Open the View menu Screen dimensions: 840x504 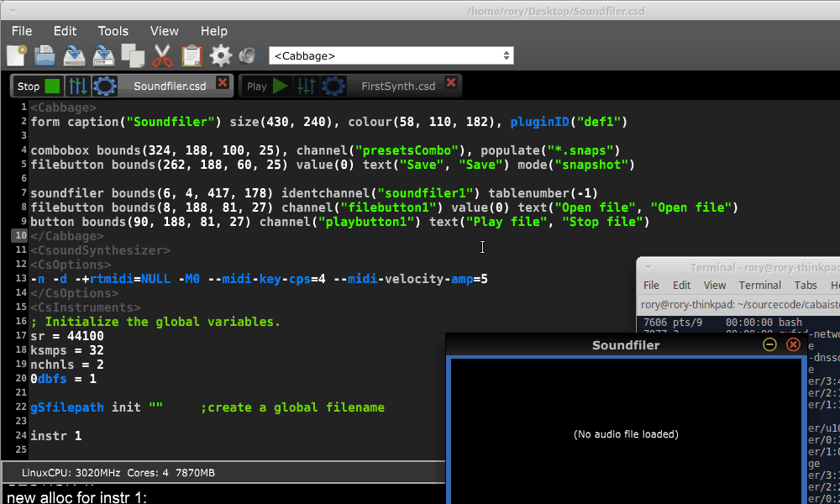point(165,31)
